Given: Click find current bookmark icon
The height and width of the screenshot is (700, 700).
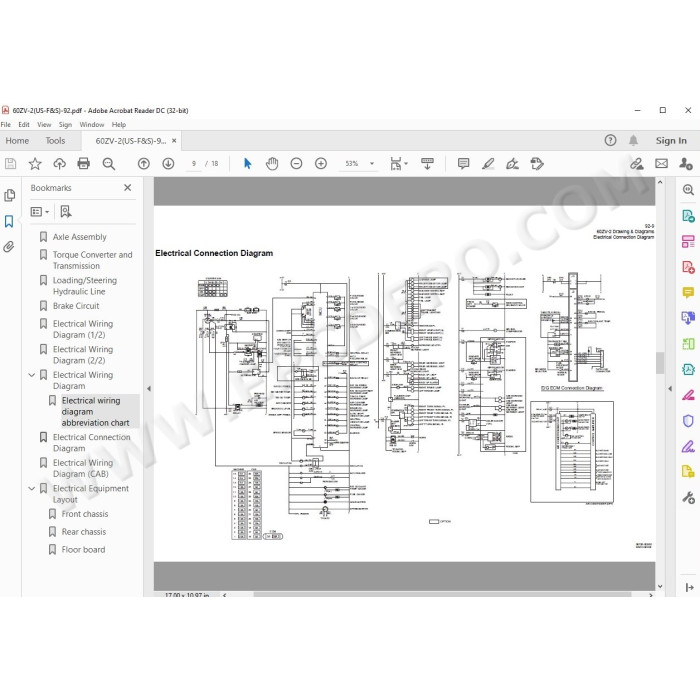Looking at the screenshot, I should click(x=66, y=212).
